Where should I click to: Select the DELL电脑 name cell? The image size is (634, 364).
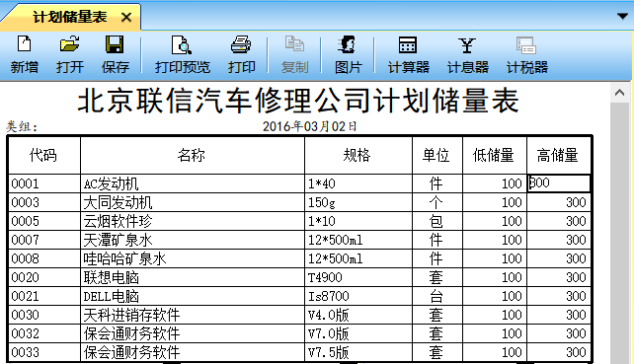[192, 296]
